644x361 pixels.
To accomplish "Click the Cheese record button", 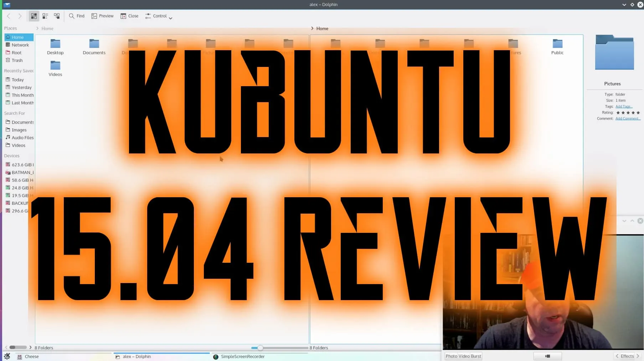I will click(x=548, y=356).
